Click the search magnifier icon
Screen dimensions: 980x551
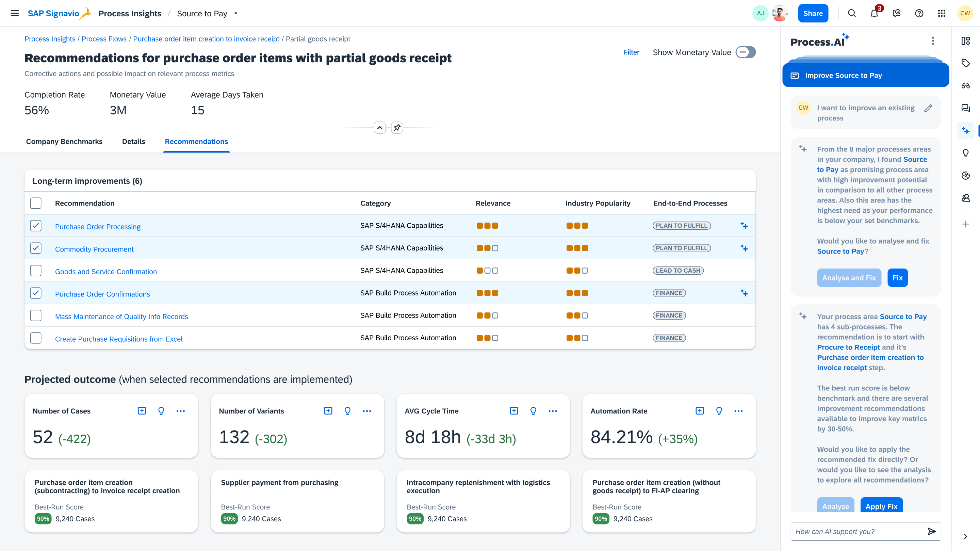[852, 13]
